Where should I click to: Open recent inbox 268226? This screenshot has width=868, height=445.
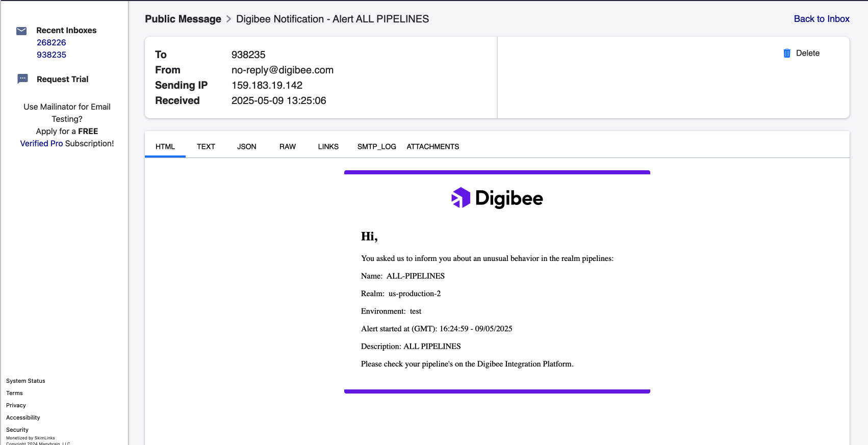click(52, 43)
